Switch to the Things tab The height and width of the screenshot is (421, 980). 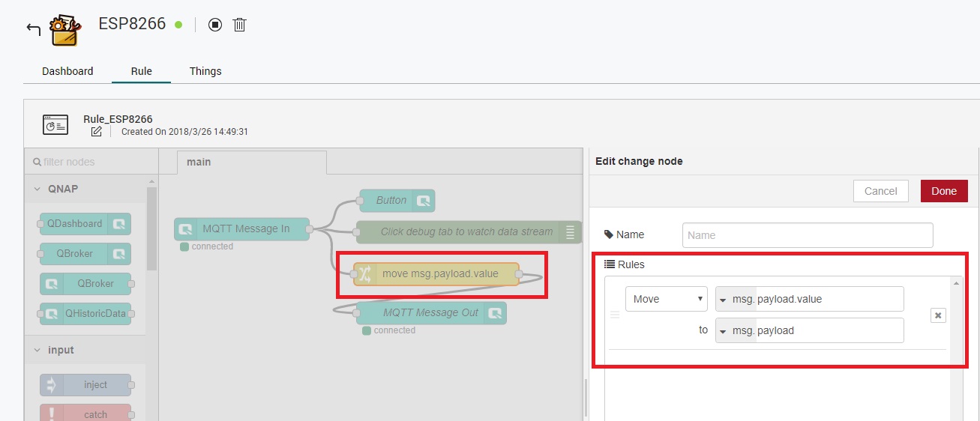click(205, 71)
